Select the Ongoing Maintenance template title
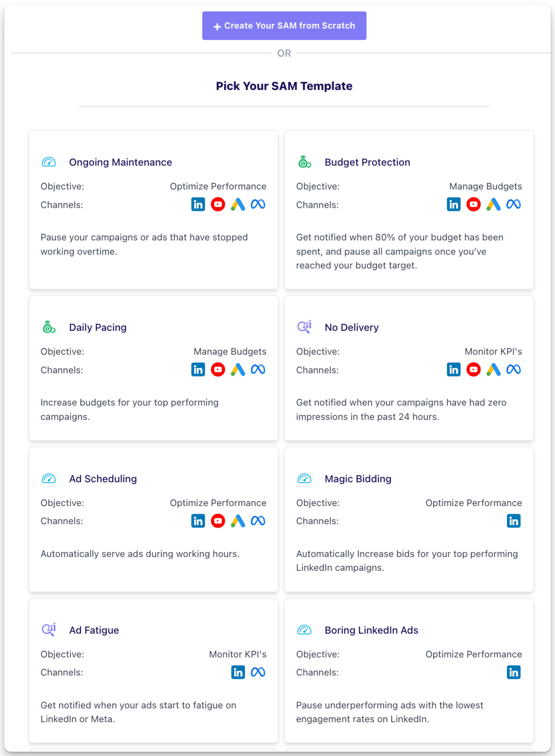This screenshot has width=555, height=756. [x=120, y=162]
